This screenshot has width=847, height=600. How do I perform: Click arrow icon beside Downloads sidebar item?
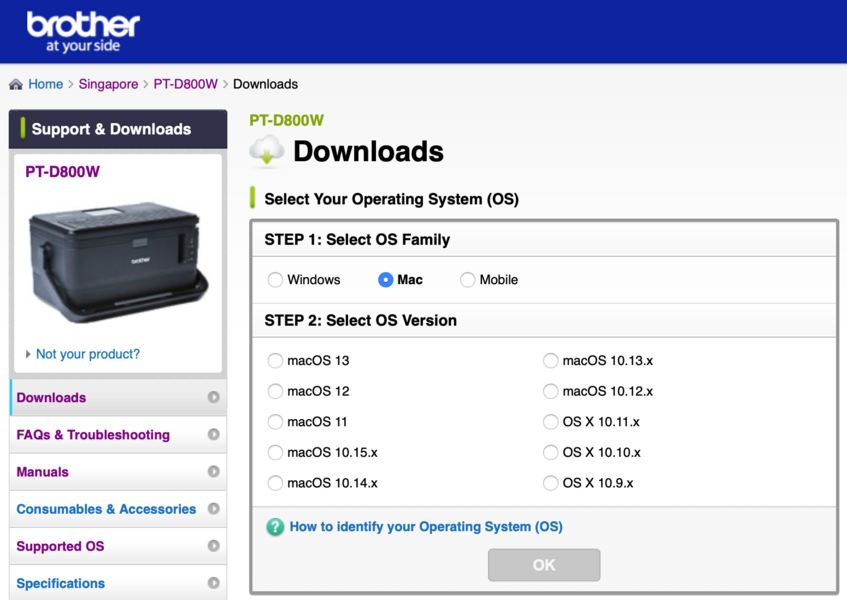213,398
